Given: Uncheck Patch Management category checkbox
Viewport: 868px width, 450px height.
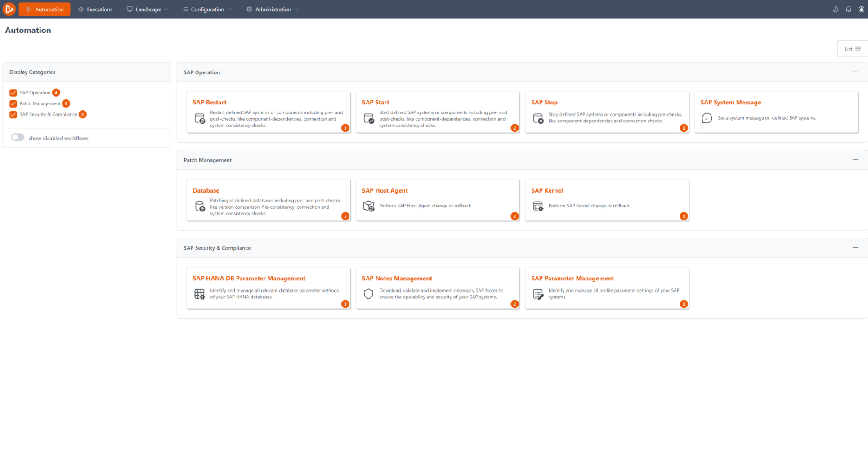Looking at the screenshot, I should (x=13, y=103).
